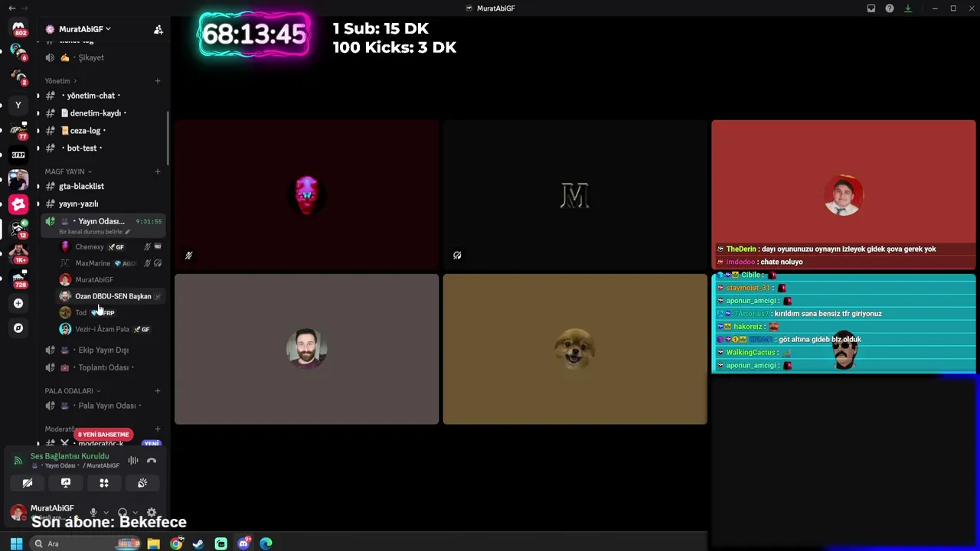Open the help question mark icon
This screenshot has width=980, height=551.
coord(890,8)
